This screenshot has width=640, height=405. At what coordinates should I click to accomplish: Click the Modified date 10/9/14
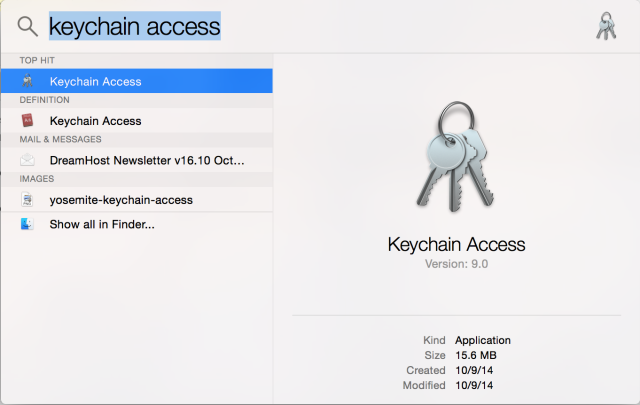click(474, 385)
